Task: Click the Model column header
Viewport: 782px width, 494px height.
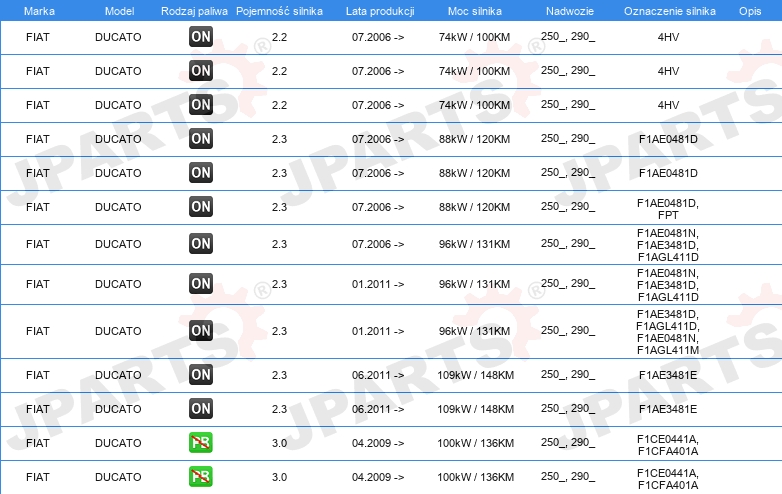Action: pos(119,11)
